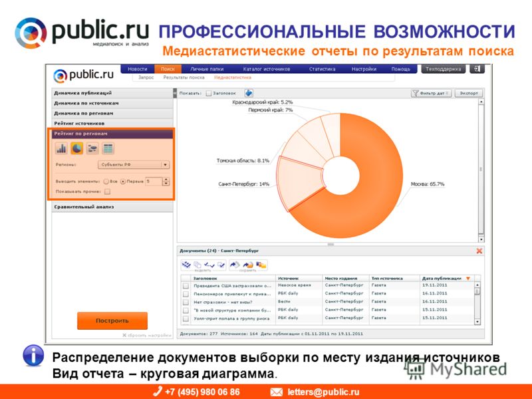532x399 pixels.
Task: Expand the Рейтинг источников section
Action: point(112,124)
